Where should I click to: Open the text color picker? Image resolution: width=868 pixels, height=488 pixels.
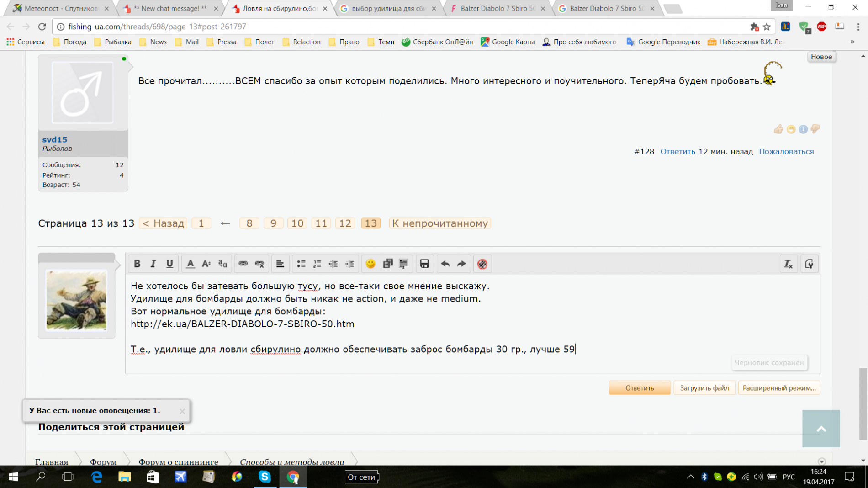point(191,264)
